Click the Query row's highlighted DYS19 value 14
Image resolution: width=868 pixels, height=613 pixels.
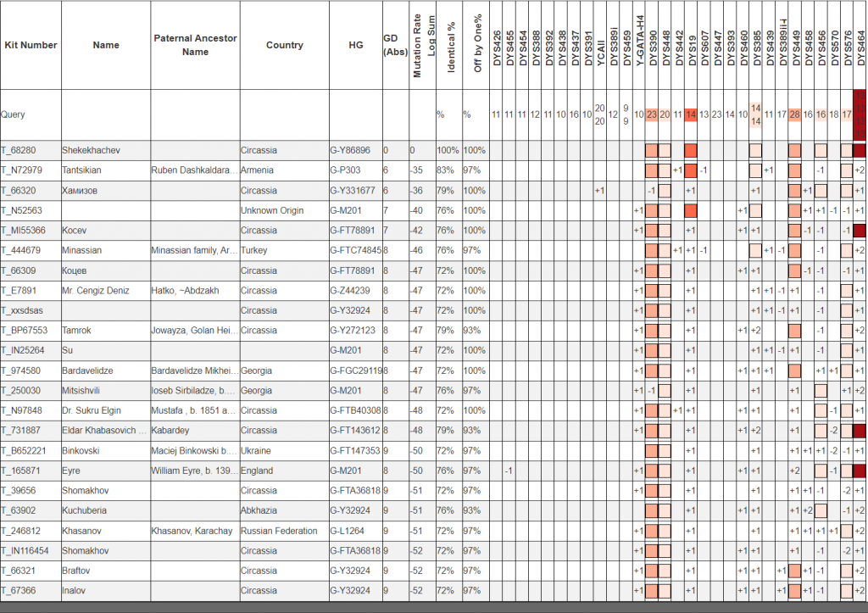tap(691, 114)
